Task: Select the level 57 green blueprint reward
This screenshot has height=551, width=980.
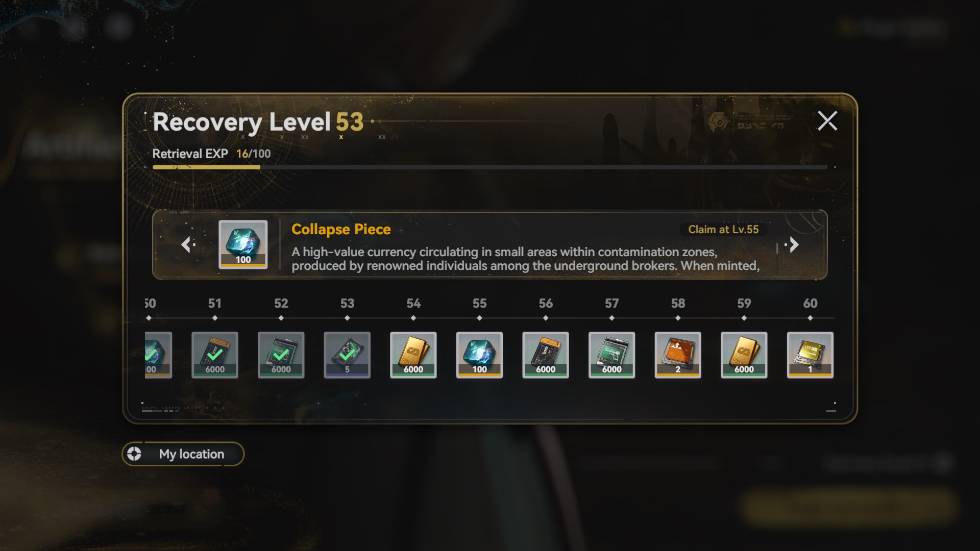Action: 611,355
